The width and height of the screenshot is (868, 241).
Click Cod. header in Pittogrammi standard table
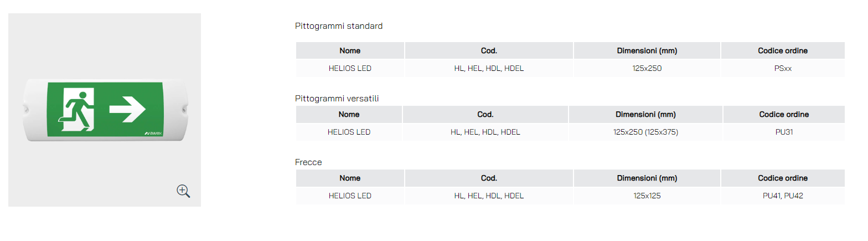(489, 50)
